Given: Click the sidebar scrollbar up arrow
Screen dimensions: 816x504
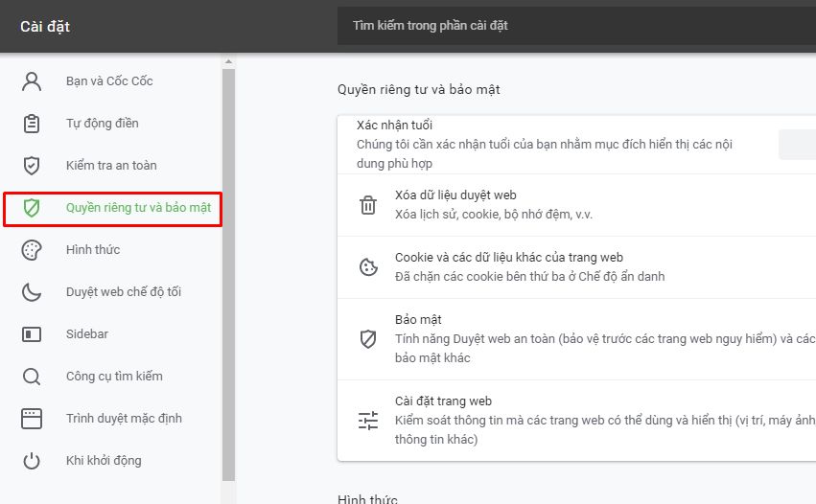Looking at the screenshot, I should tap(228, 61).
